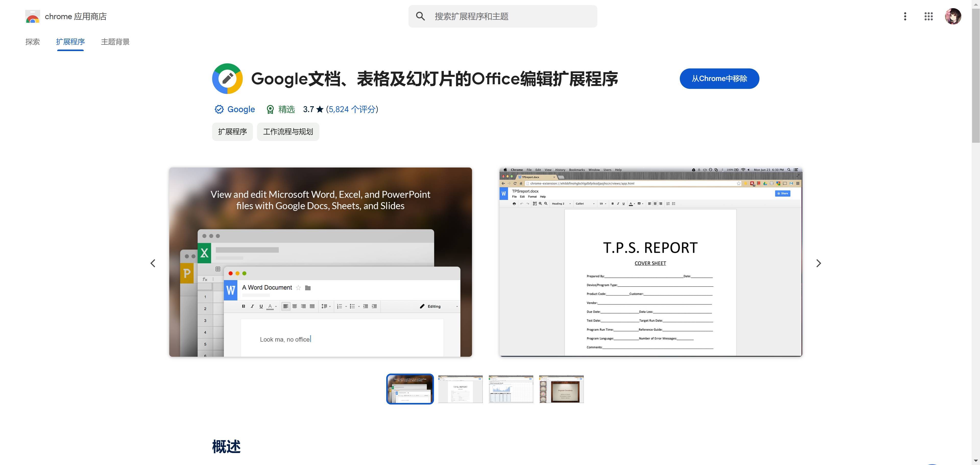
Task: Focus the extensions and themes search field
Action: click(503, 16)
